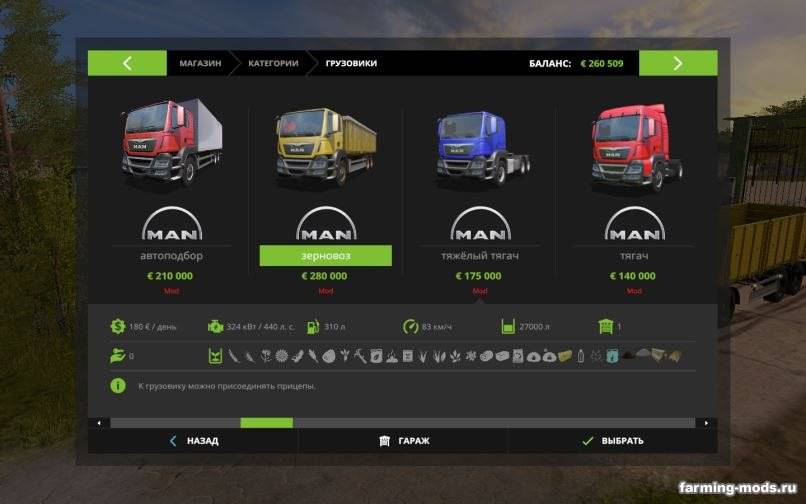Go to next shop page with right arrow
806x504 pixels.
point(678,63)
